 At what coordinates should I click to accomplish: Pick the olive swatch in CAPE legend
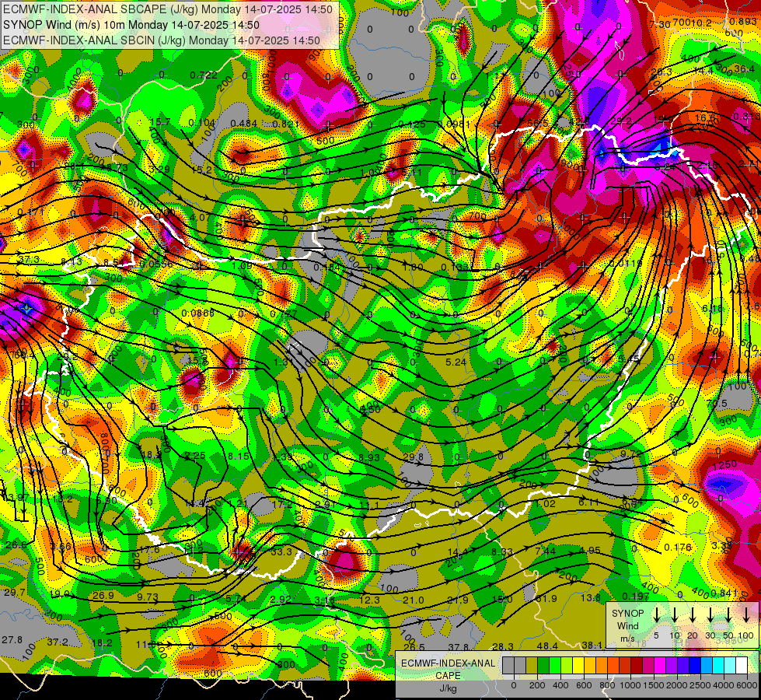[532, 665]
